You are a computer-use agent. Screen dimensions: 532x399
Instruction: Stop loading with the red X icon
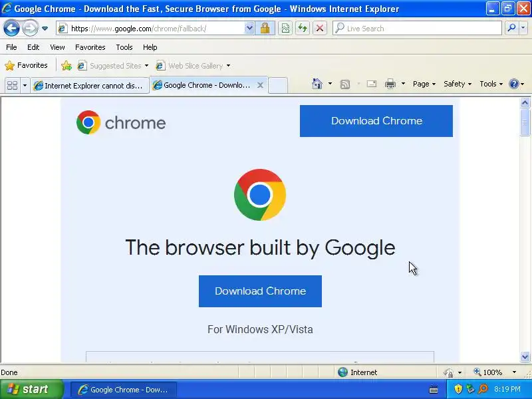point(320,28)
